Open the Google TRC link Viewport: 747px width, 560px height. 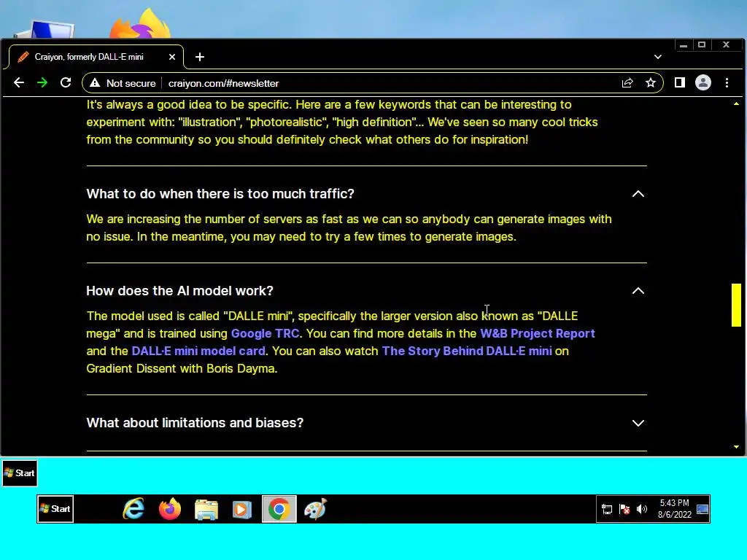click(x=266, y=333)
